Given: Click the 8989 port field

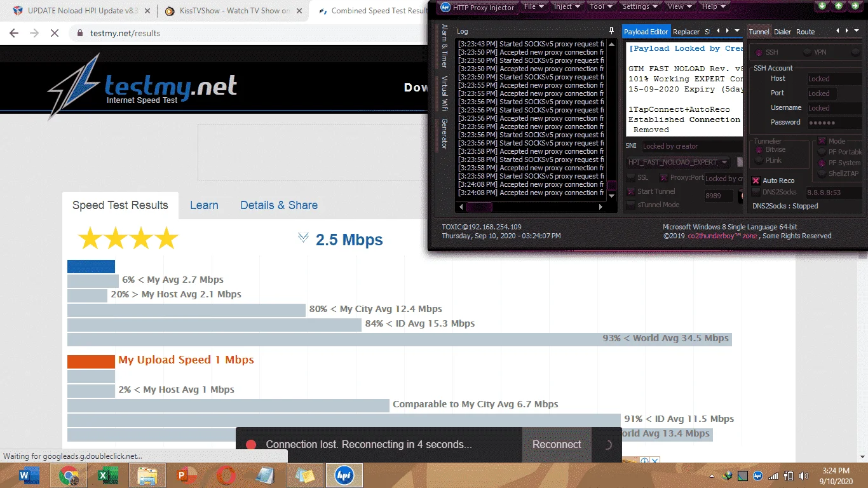Looking at the screenshot, I should point(718,196).
